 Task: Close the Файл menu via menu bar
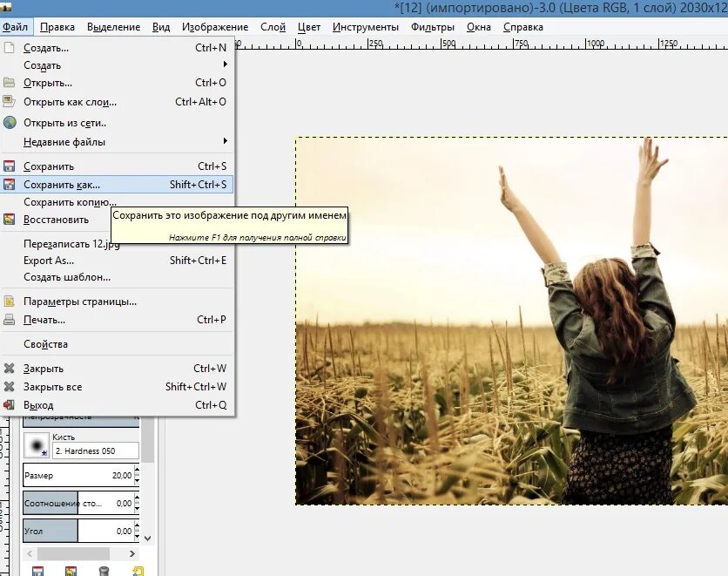click(16, 27)
